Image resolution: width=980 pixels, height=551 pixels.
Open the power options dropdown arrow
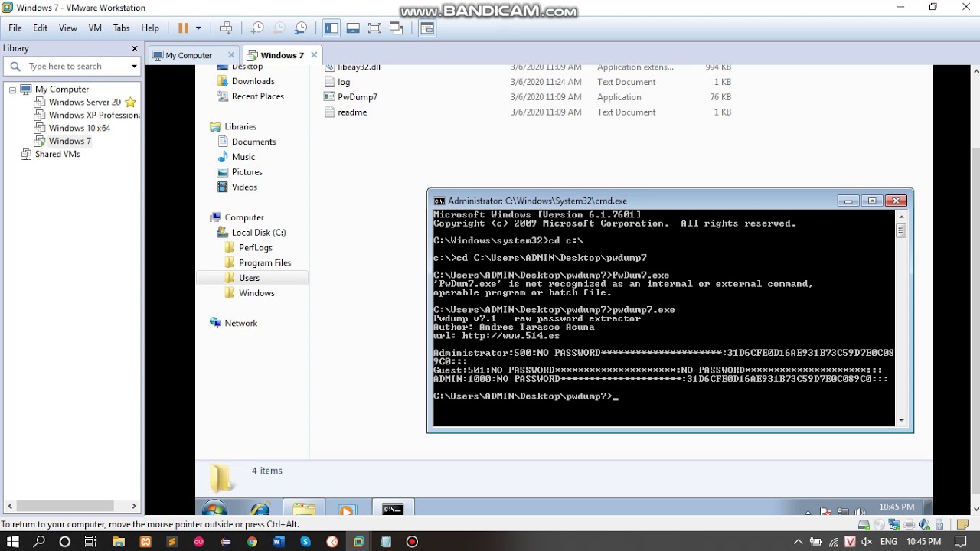coord(198,28)
